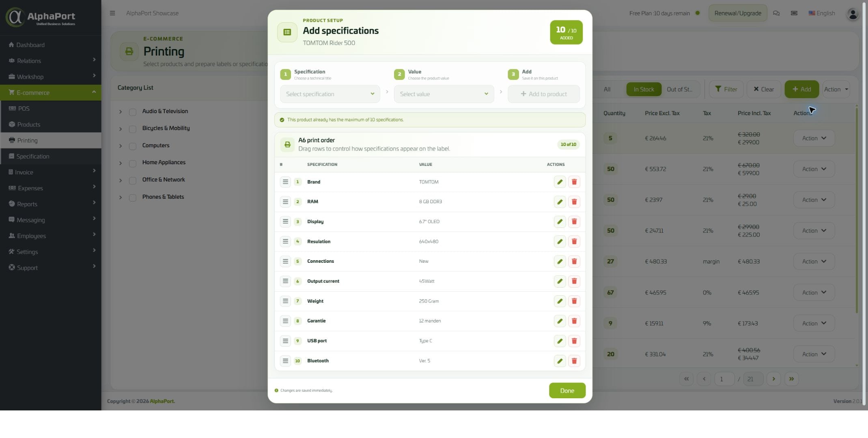Click the Clear filter button

pos(763,89)
